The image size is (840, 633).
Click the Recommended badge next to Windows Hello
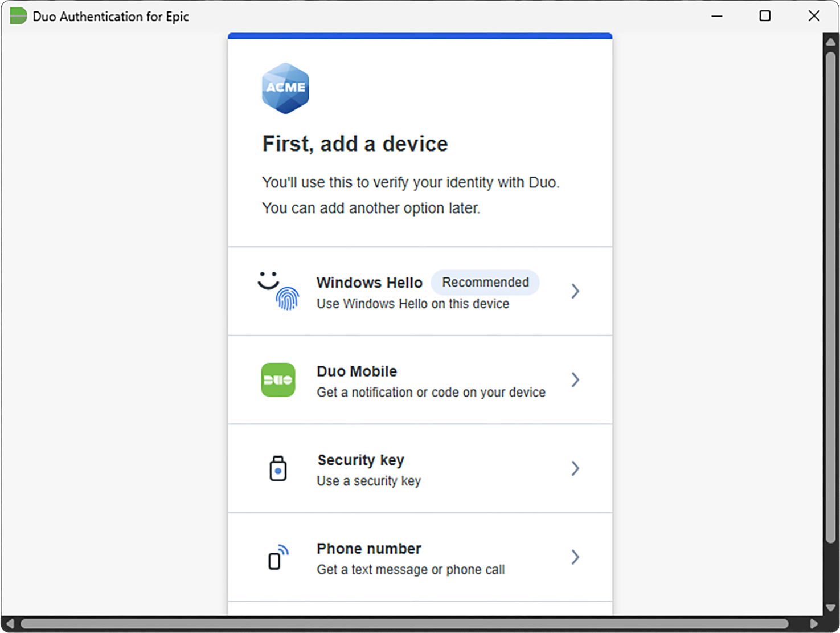click(x=485, y=282)
